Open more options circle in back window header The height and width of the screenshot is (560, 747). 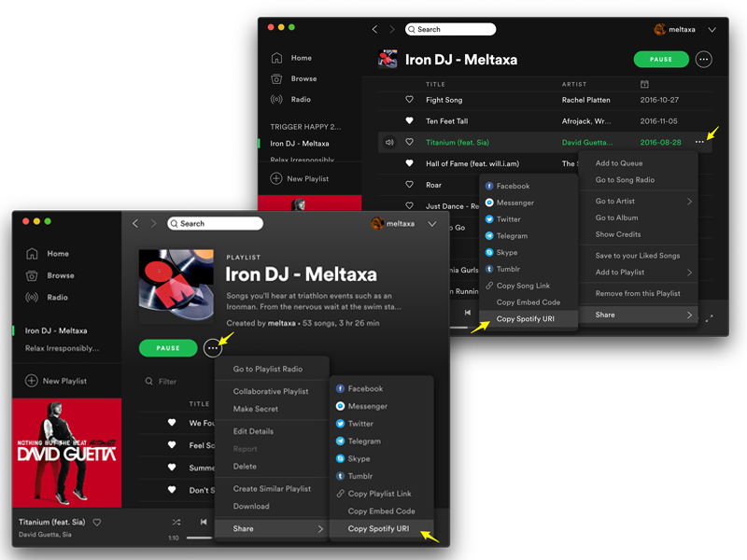tap(704, 59)
